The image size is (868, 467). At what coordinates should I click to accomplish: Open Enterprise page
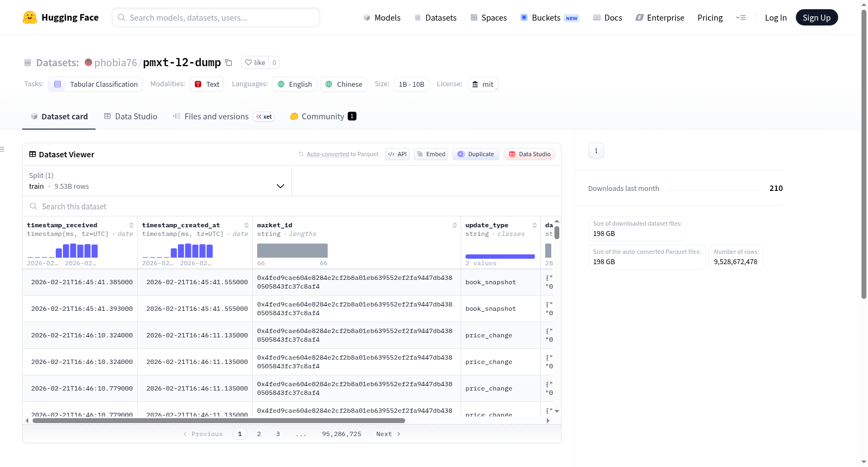click(x=660, y=18)
